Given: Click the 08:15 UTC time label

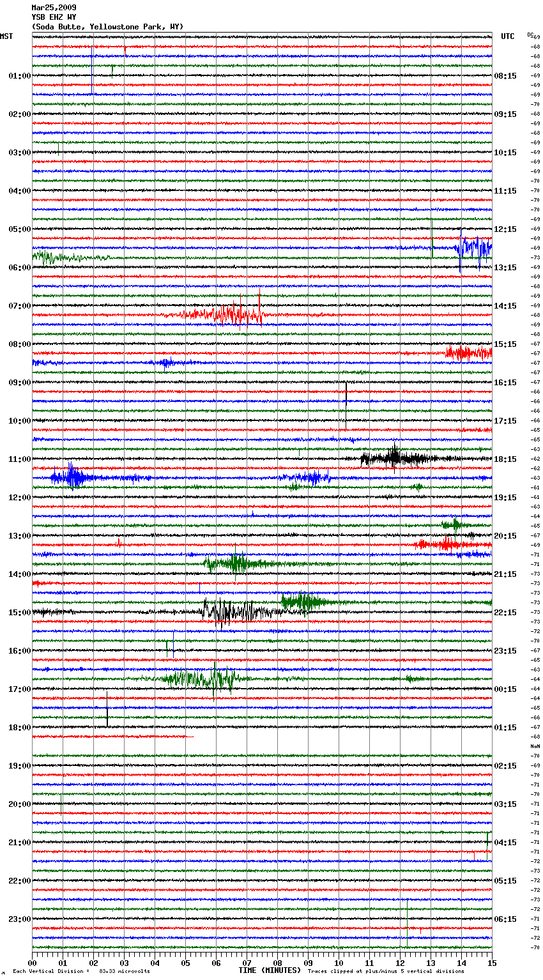Looking at the screenshot, I should tap(505, 76).
